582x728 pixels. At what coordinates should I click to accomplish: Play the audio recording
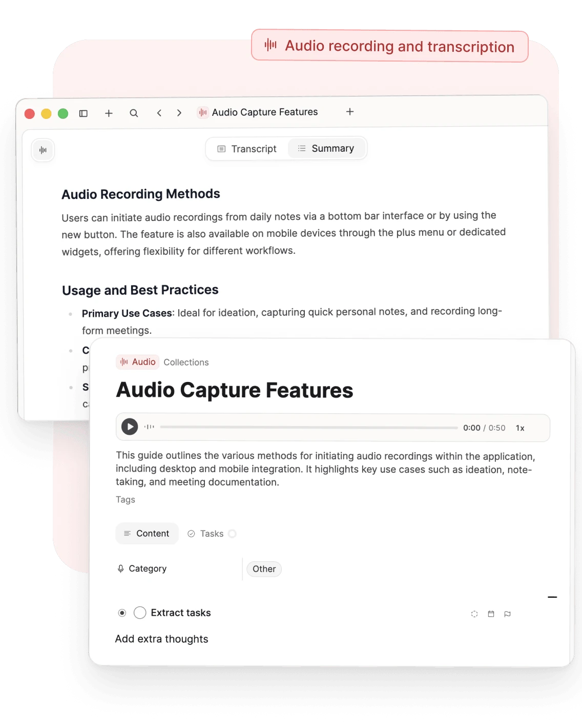[130, 427]
